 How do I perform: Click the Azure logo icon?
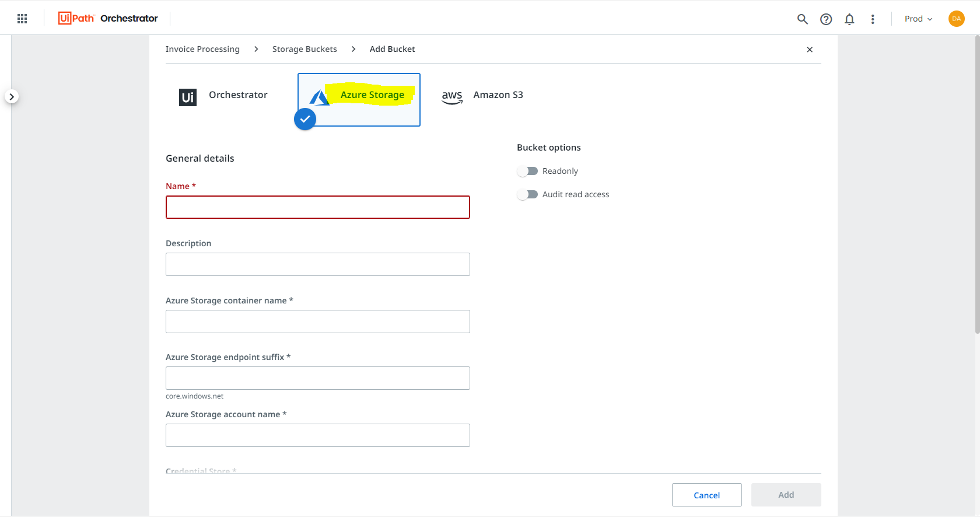click(x=319, y=97)
